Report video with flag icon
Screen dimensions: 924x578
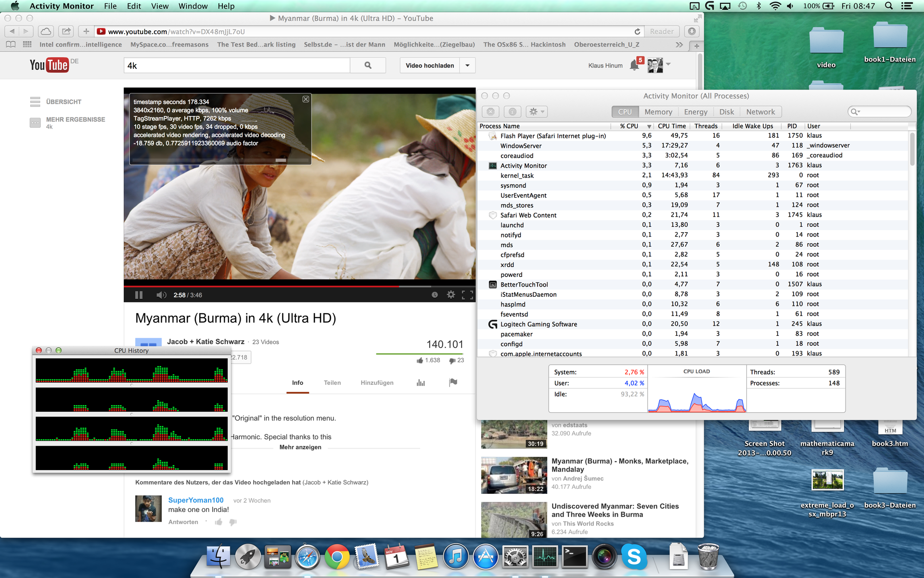pyautogui.click(x=453, y=382)
